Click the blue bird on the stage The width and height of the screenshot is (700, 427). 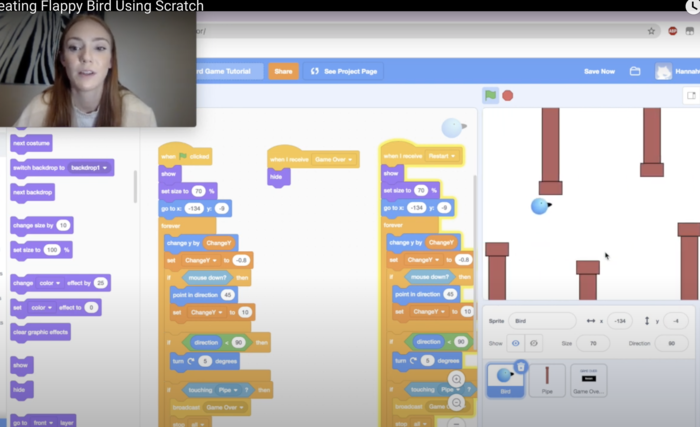click(x=541, y=206)
